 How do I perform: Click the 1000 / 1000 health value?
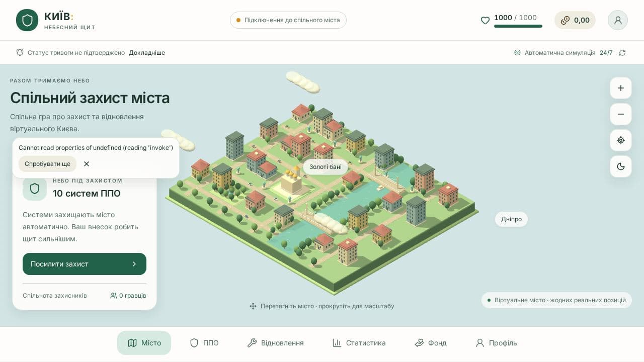point(515,18)
